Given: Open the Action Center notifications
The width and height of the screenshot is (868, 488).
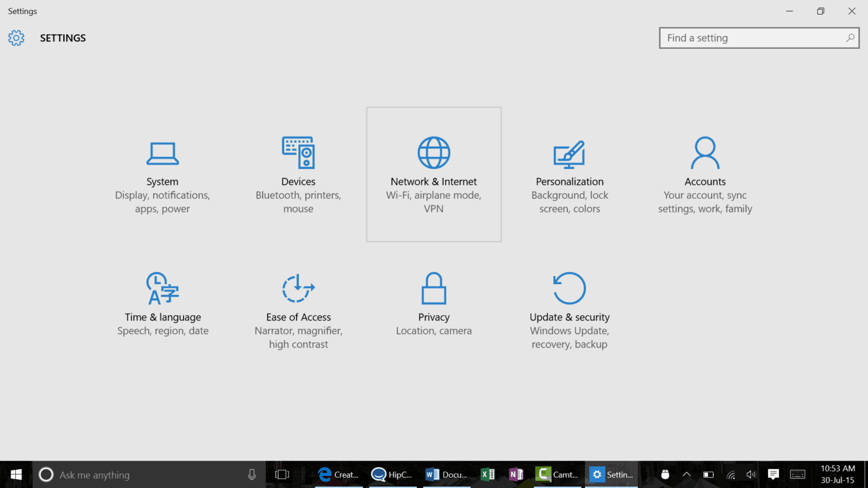Looking at the screenshot, I should tap(773, 475).
